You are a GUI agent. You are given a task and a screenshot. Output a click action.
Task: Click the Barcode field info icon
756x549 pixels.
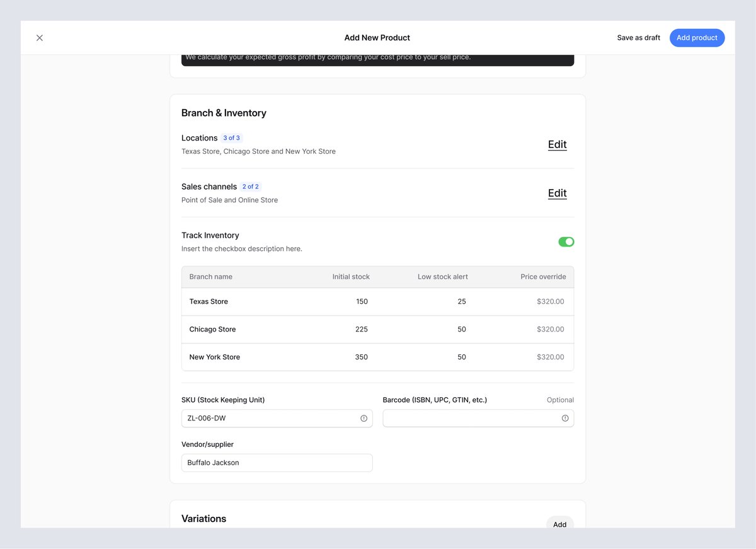coord(565,419)
